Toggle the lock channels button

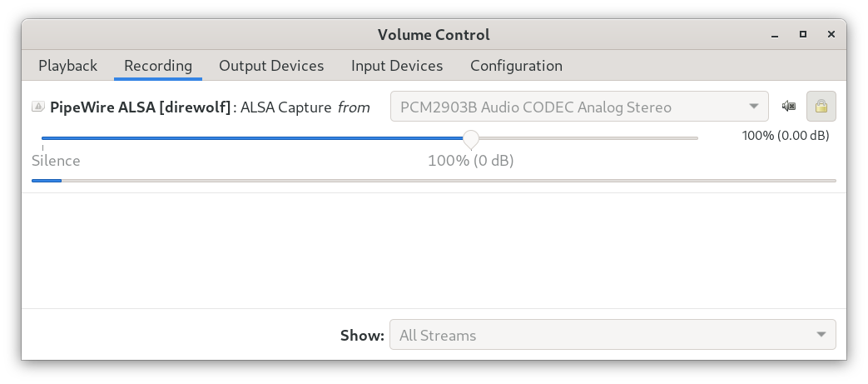tap(821, 107)
